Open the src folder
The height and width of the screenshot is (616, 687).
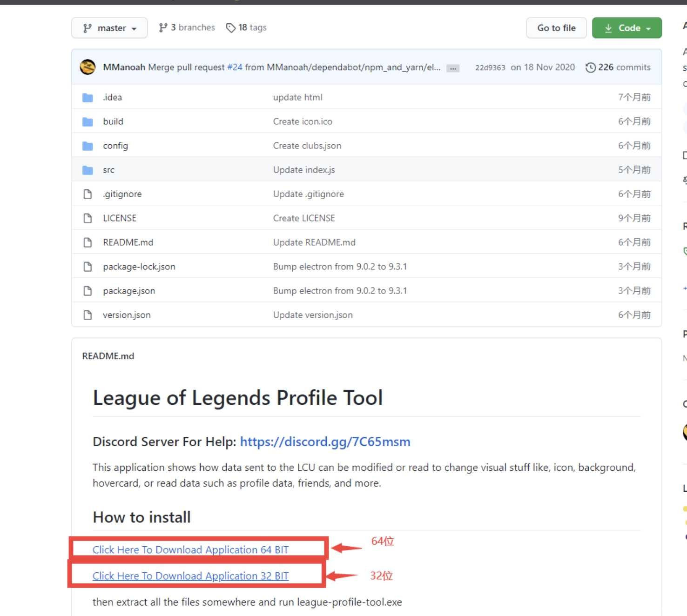tap(108, 170)
